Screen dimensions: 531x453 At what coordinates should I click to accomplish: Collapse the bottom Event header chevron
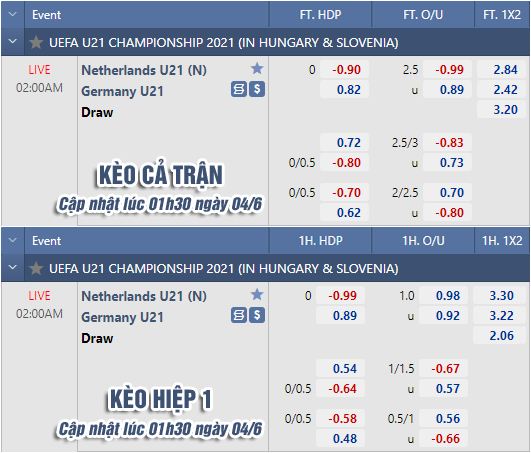[13, 240]
